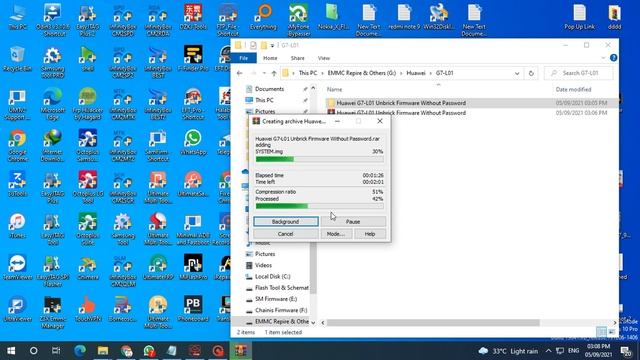Sort files by Name column header
640x360 pixels.
[334, 89]
